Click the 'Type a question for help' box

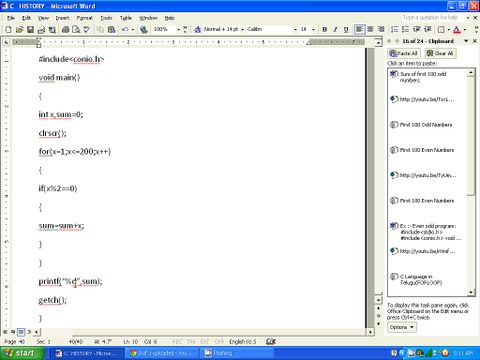coord(431,18)
